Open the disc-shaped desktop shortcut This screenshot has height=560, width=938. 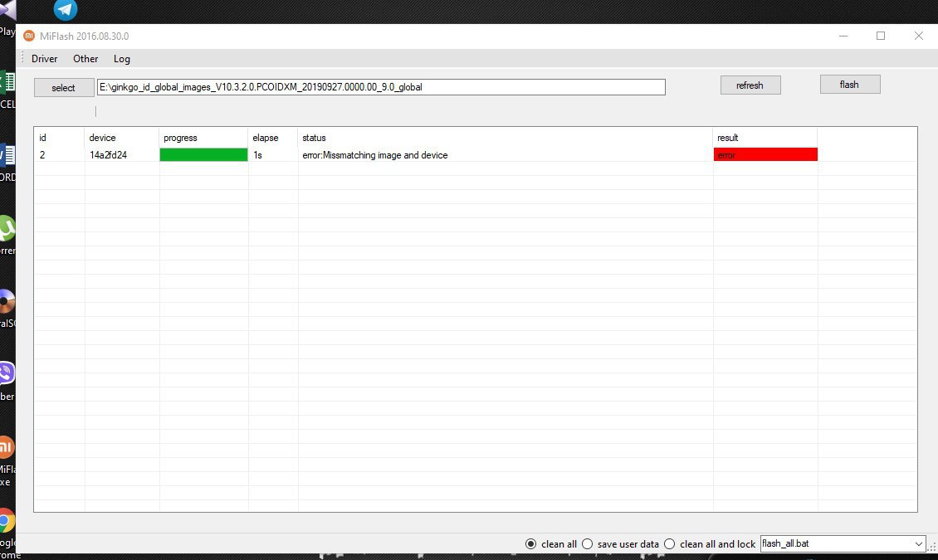click(7, 301)
